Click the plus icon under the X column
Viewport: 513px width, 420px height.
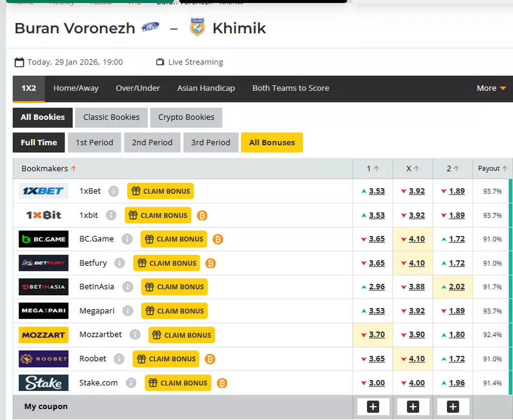click(x=413, y=406)
